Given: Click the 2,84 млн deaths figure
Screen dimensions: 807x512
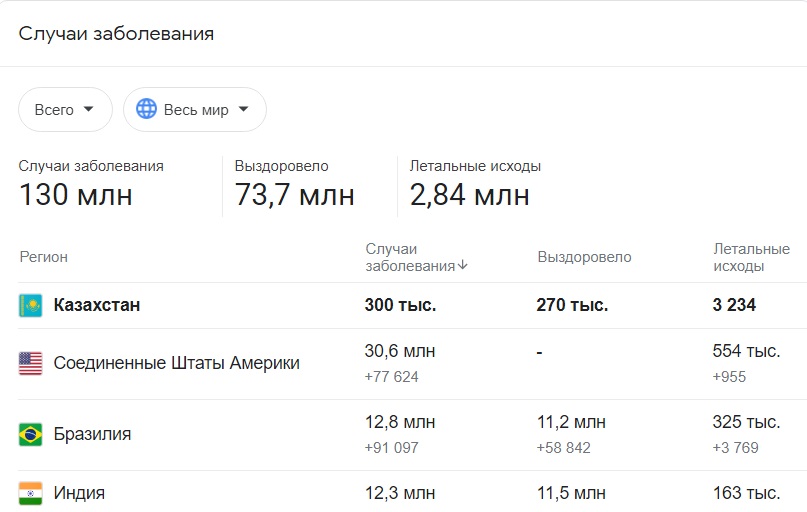Looking at the screenshot, I should [469, 195].
